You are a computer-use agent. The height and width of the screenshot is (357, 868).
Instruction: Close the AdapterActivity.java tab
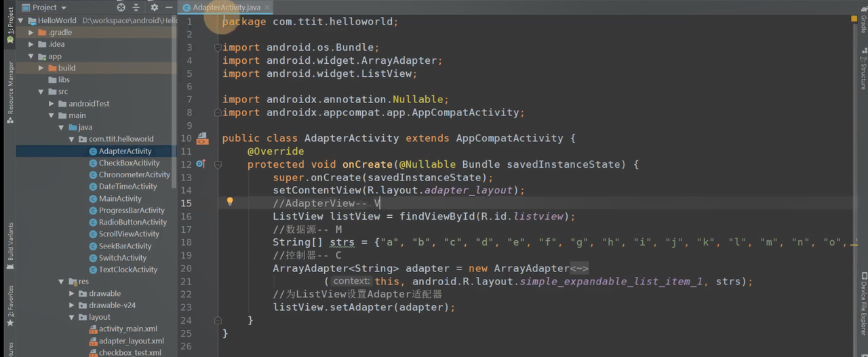[x=267, y=7]
